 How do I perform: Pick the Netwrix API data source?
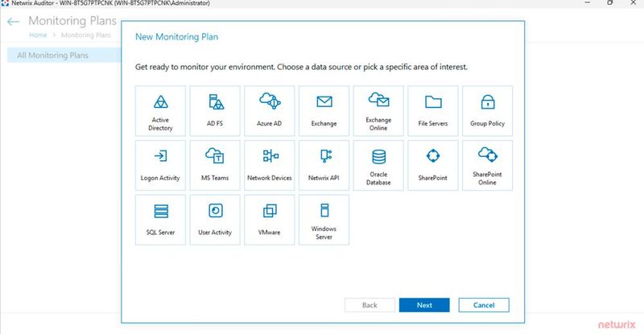tap(324, 166)
